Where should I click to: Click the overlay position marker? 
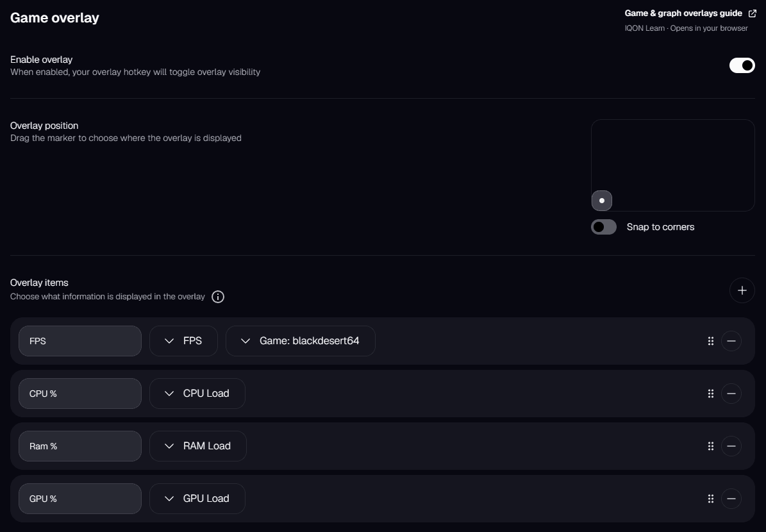point(602,201)
